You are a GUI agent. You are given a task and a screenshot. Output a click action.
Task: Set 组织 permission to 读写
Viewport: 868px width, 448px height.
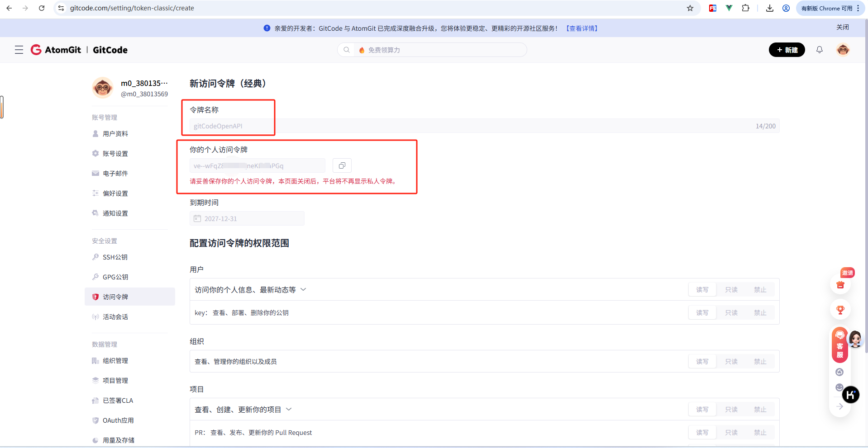[x=702, y=361]
